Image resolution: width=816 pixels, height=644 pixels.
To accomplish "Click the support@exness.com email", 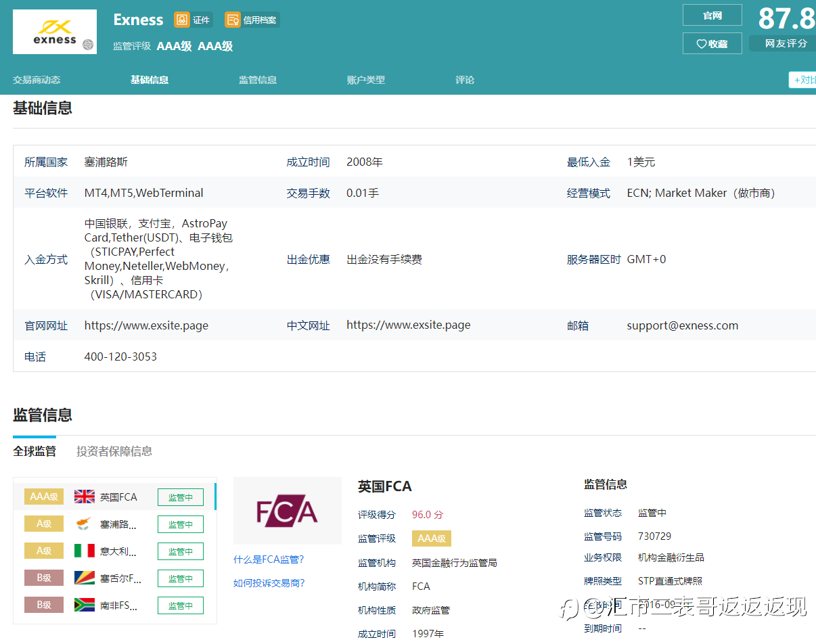I will point(682,325).
